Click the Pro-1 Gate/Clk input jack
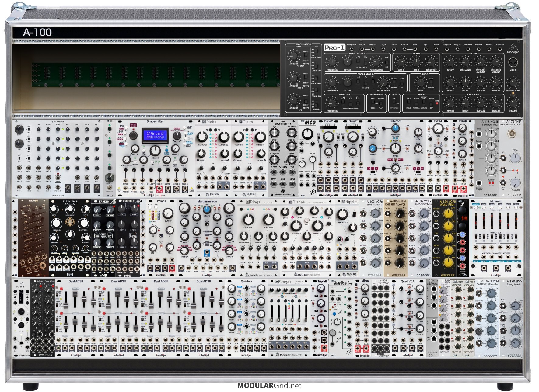 click(373, 49)
